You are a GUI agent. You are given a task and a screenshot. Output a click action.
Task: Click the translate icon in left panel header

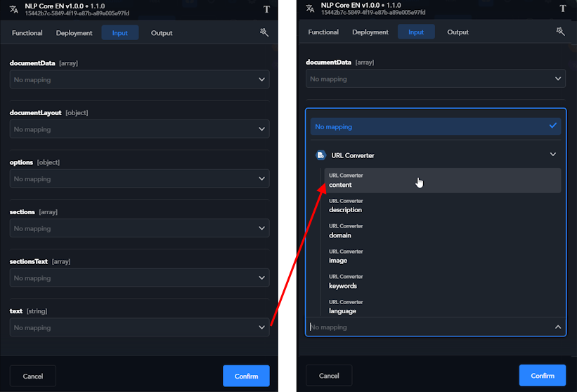pyautogui.click(x=13, y=9)
